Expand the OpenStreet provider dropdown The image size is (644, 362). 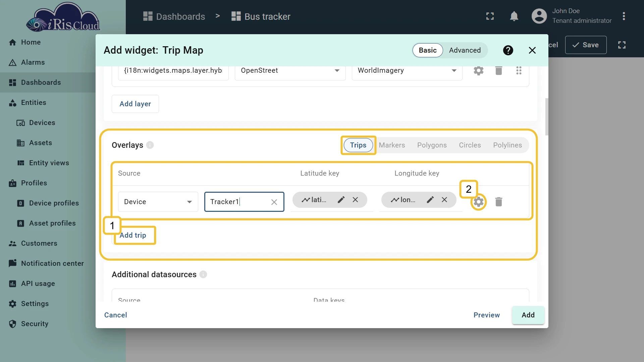[290, 71]
